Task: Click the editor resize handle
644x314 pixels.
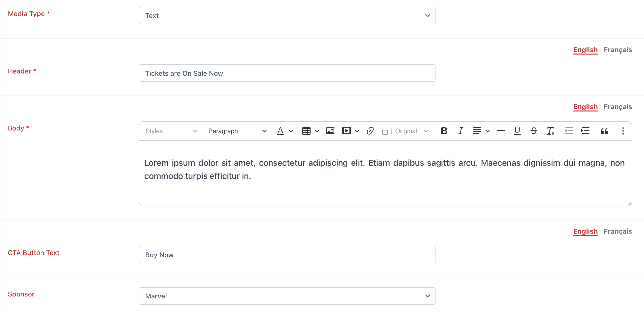Action: point(629,204)
